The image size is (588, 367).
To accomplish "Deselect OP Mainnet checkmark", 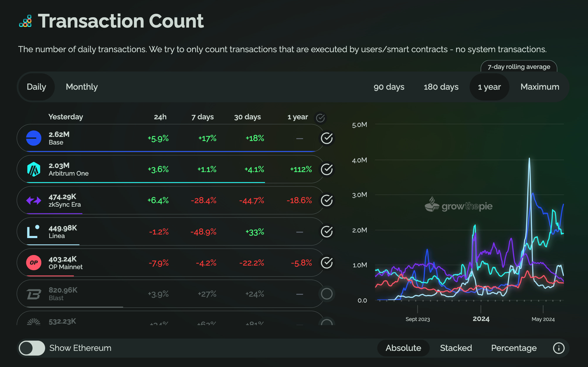I will 327,263.
